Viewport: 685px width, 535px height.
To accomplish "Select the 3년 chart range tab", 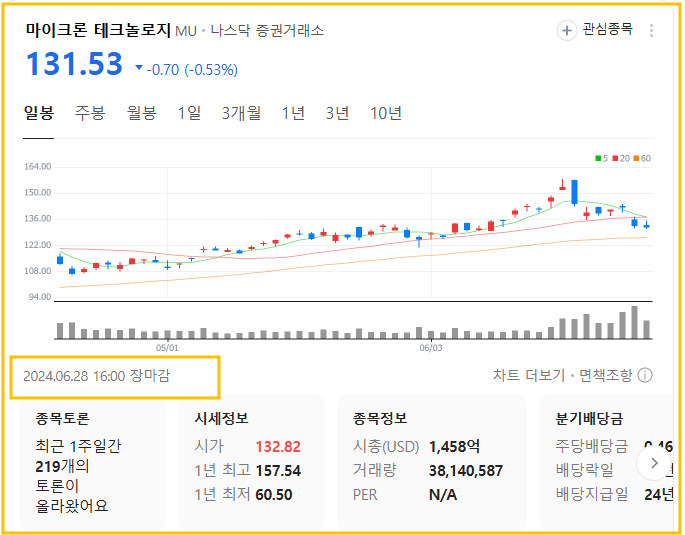I will pyautogui.click(x=337, y=113).
